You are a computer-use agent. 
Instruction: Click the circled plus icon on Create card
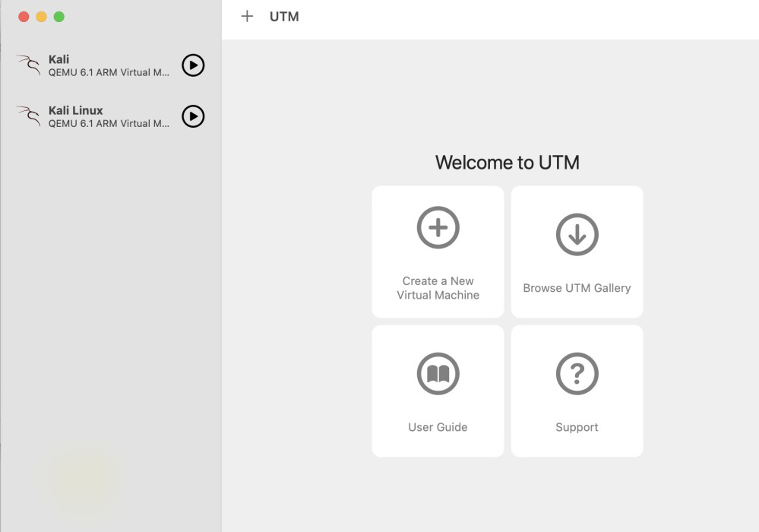tap(438, 227)
